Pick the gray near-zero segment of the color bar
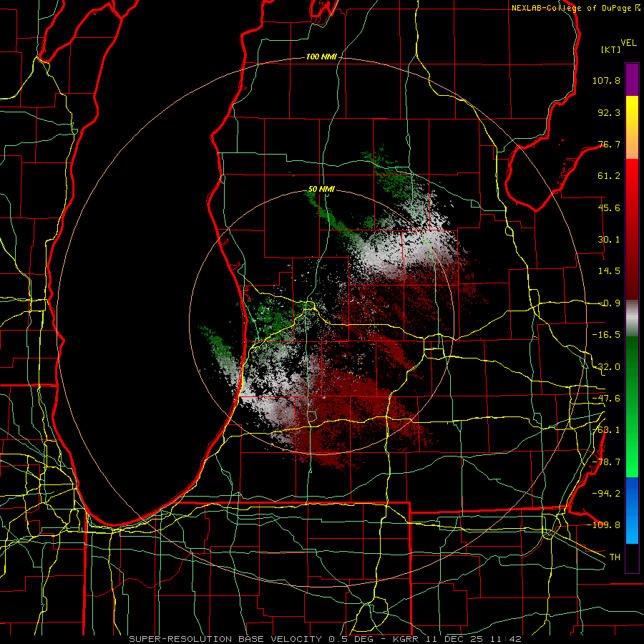Screen dimensions: 644x644 (632, 318)
